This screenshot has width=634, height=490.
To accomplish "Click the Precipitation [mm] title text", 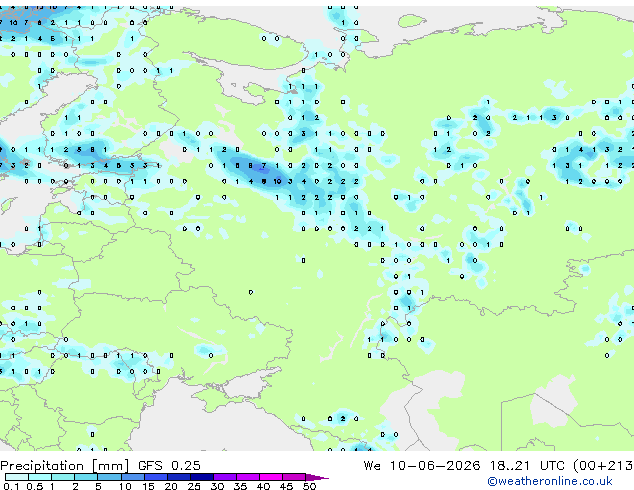I will tap(65, 466).
